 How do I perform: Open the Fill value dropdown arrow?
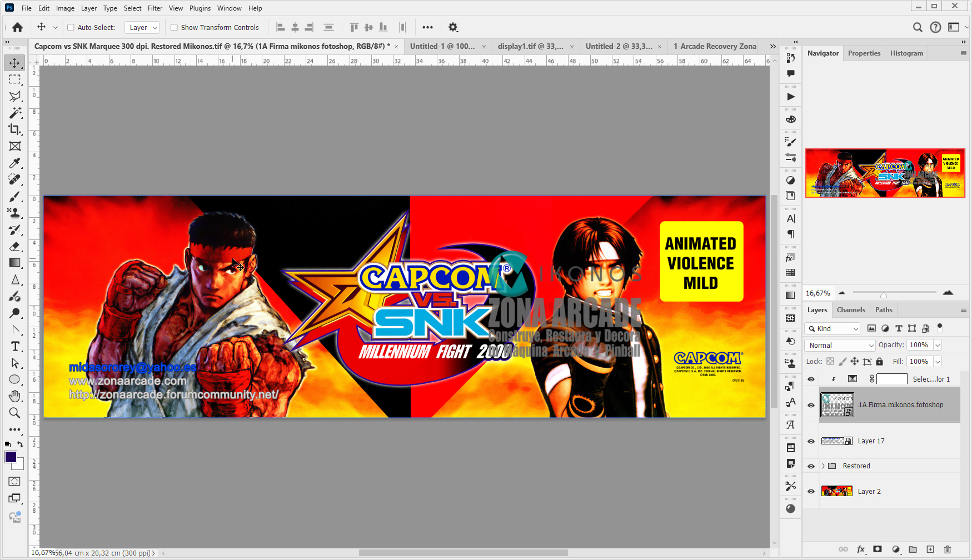pyautogui.click(x=938, y=362)
